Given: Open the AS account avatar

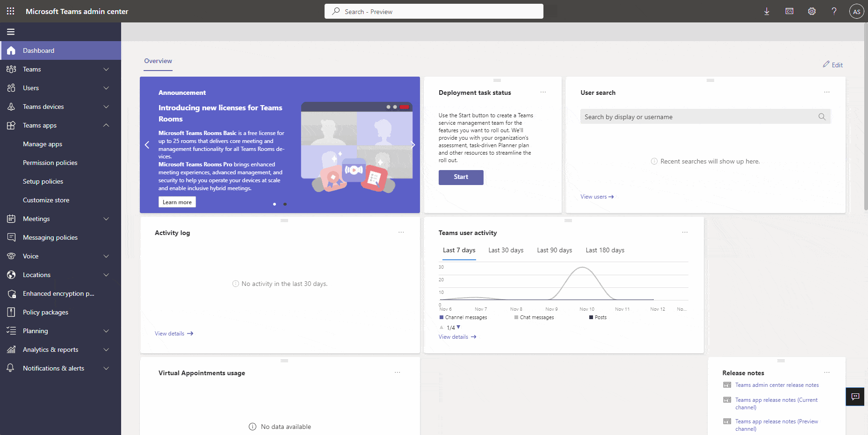Looking at the screenshot, I should (856, 12).
